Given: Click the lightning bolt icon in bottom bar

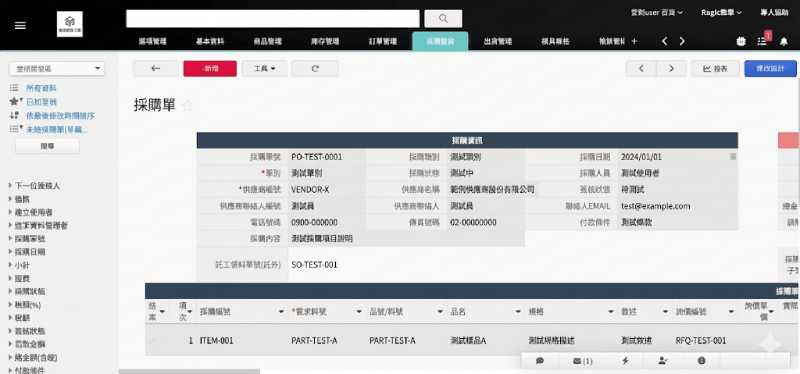Looking at the screenshot, I should [x=625, y=361].
